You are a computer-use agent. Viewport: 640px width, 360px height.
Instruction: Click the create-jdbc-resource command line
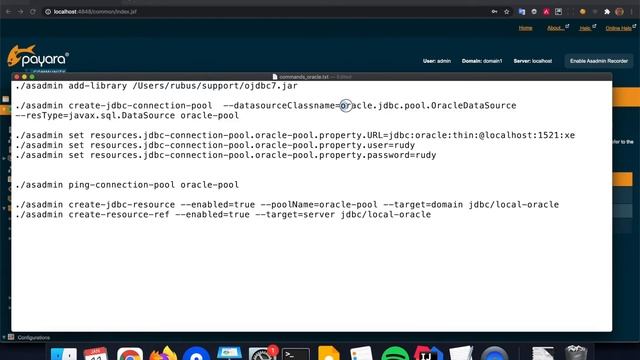[287, 204]
